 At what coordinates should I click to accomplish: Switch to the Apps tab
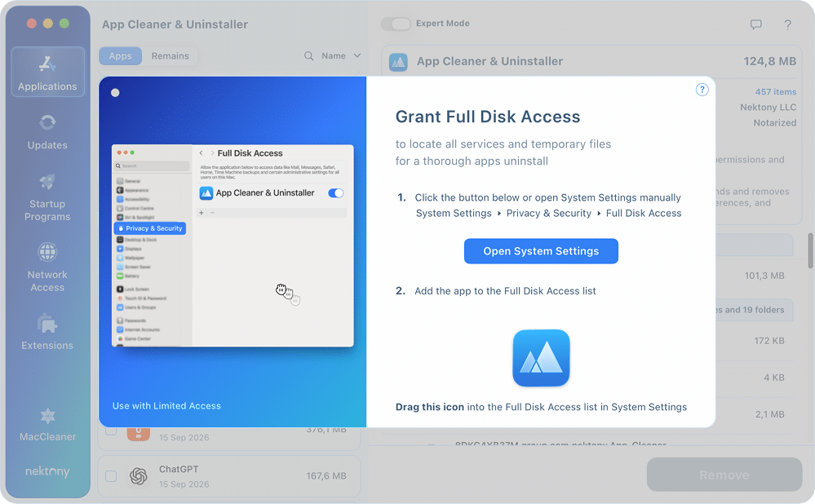(x=120, y=56)
